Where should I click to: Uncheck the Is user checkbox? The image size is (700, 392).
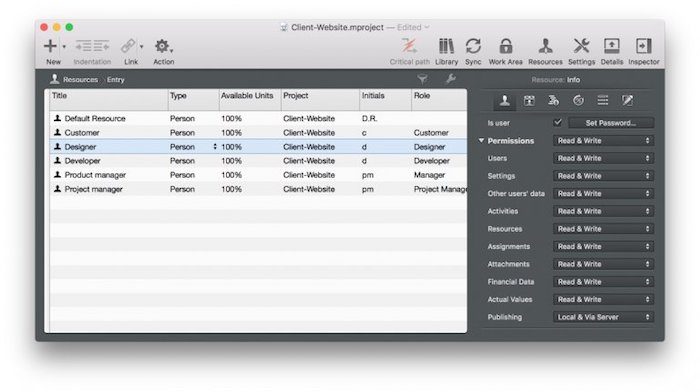558,122
